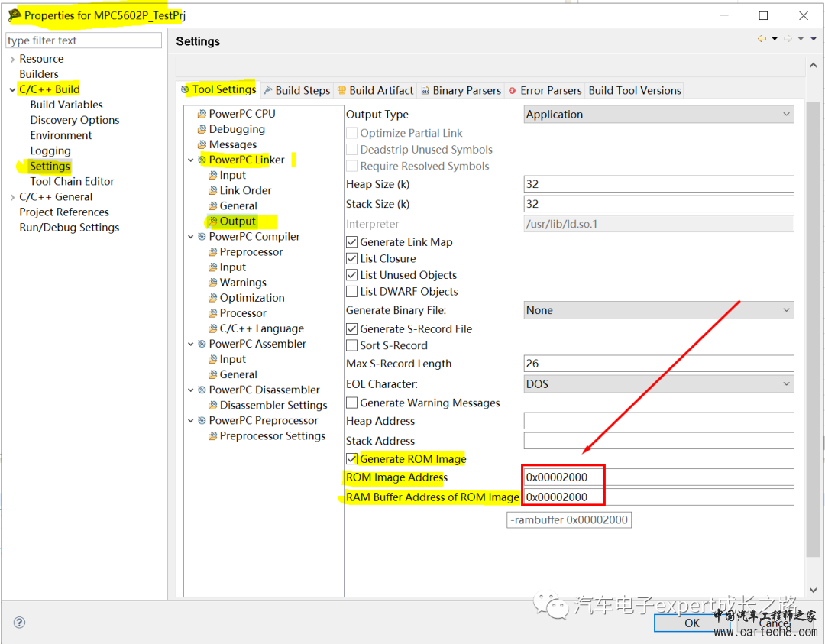Open the Error Parsers tab
825x644 pixels.
click(545, 90)
